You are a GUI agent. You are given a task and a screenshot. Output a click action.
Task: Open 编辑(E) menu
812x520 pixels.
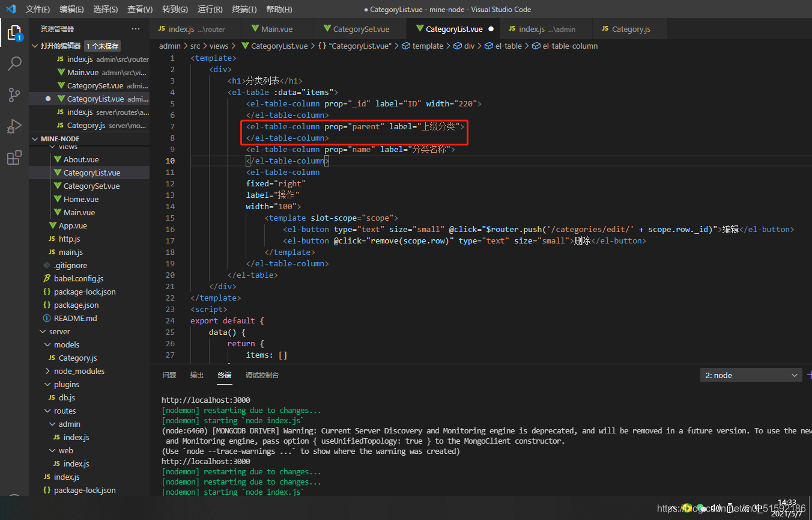point(72,10)
